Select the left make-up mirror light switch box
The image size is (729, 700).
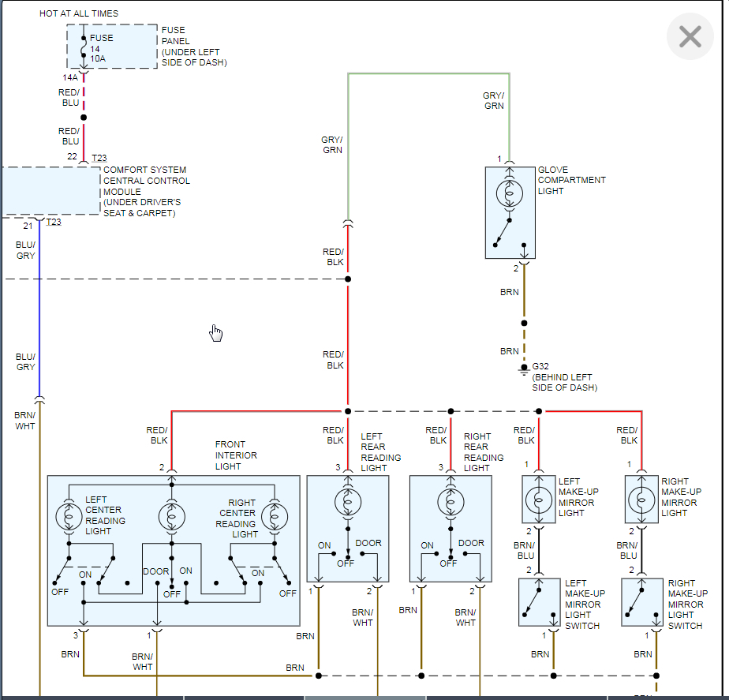click(x=540, y=602)
